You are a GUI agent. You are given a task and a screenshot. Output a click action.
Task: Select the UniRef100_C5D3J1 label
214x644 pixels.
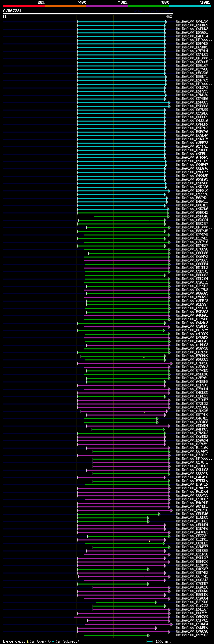point(192,271)
